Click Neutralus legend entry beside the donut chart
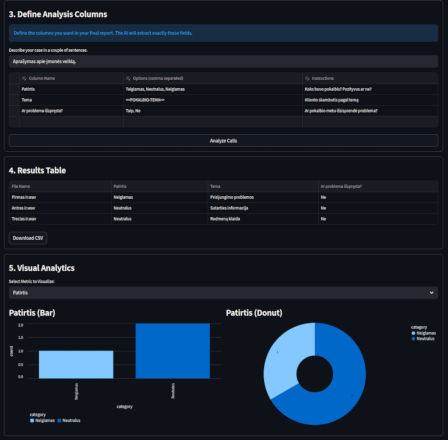This screenshot has height=440, width=448. coord(423,339)
